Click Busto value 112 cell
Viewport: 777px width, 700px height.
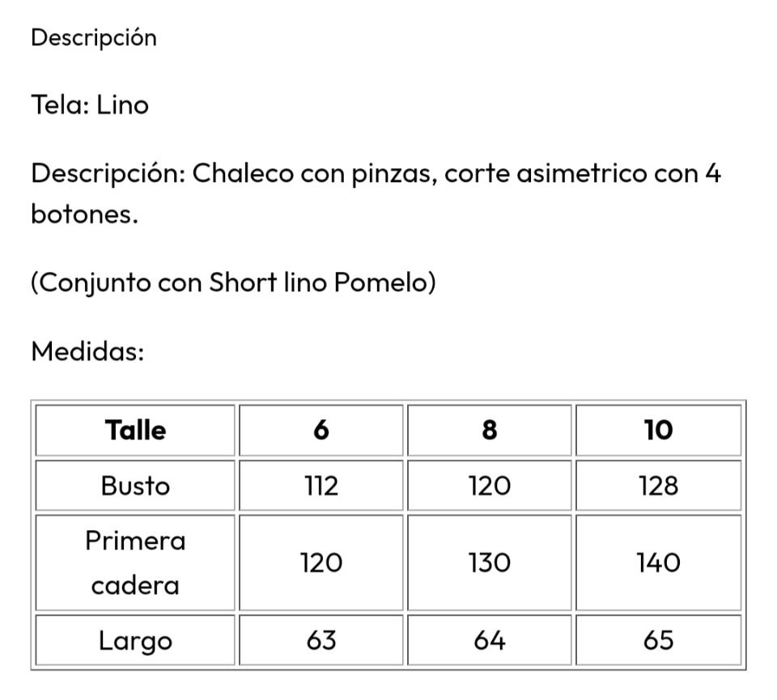(x=321, y=486)
